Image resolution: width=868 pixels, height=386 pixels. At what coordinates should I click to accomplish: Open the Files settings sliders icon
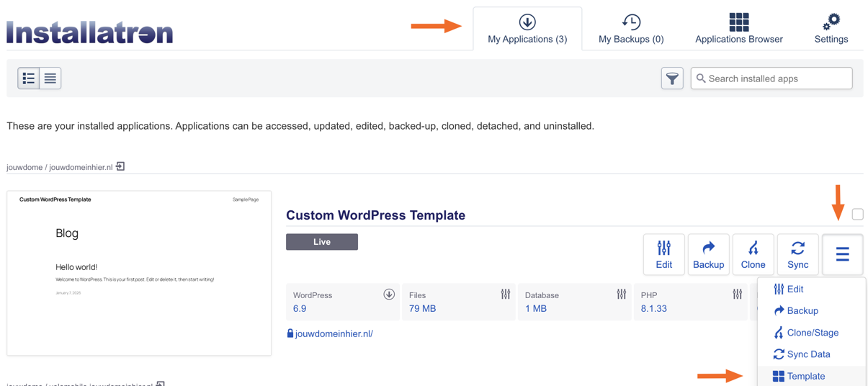(505, 295)
